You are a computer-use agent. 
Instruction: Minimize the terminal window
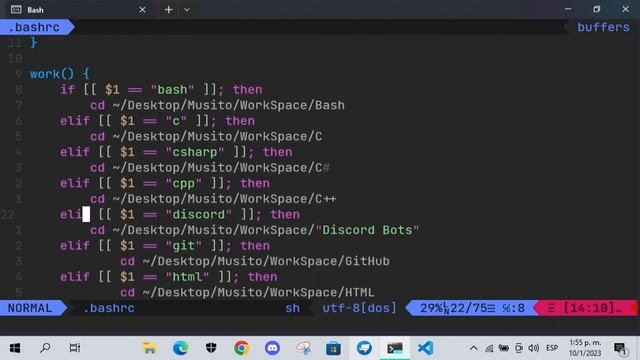[x=568, y=9]
